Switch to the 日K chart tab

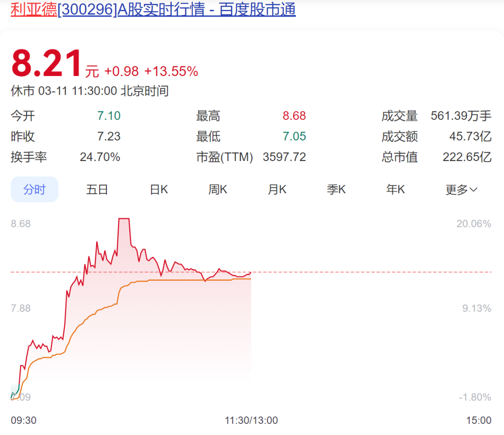coord(159,189)
